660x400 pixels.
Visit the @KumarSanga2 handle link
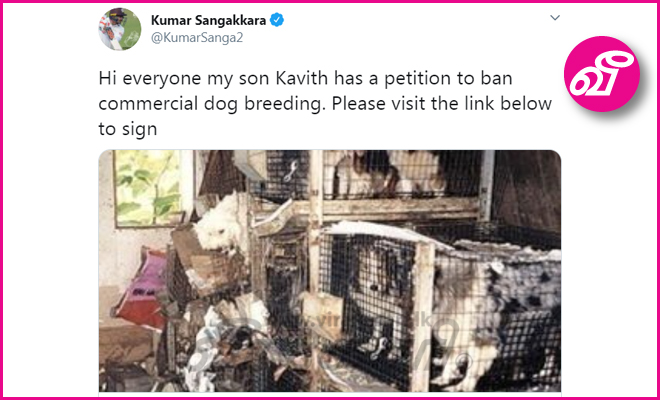(197, 38)
